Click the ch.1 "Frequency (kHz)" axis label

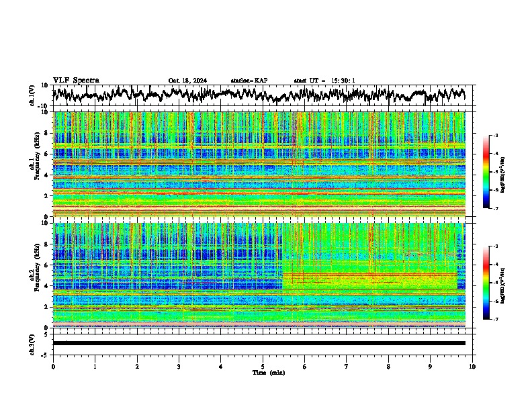pyautogui.click(x=37, y=156)
